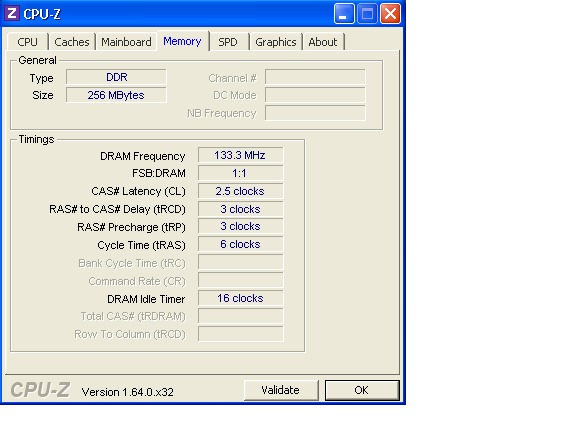Click the Validate button

[281, 390]
